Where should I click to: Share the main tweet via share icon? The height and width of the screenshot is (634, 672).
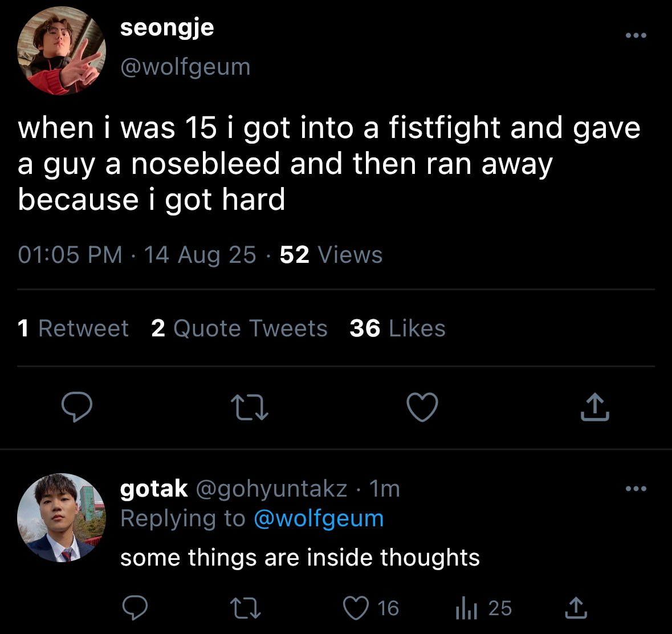(594, 407)
